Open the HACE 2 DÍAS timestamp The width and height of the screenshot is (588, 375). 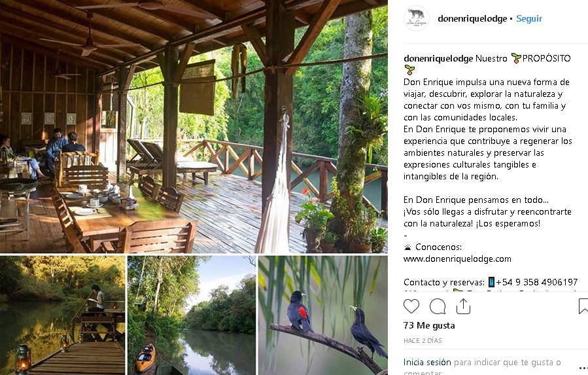(x=423, y=341)
